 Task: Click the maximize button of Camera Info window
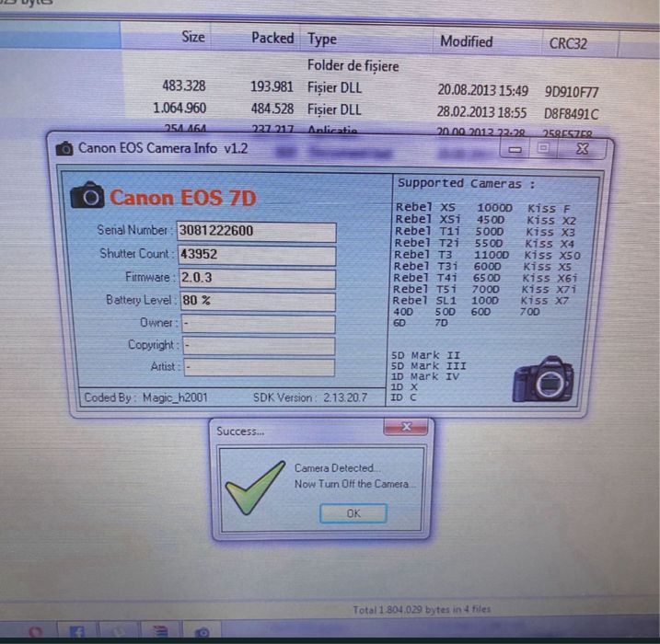544,148
